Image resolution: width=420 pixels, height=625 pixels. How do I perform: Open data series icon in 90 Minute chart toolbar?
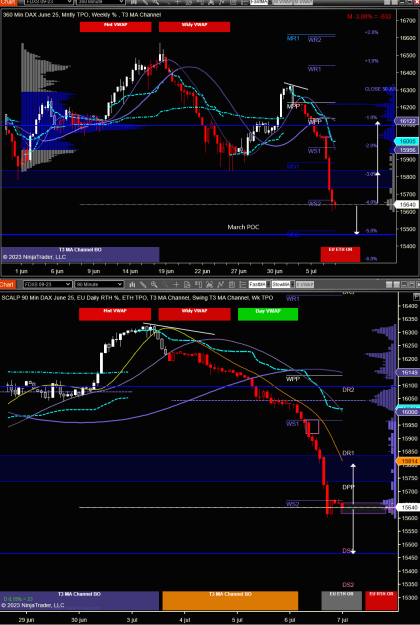point(209,284)
